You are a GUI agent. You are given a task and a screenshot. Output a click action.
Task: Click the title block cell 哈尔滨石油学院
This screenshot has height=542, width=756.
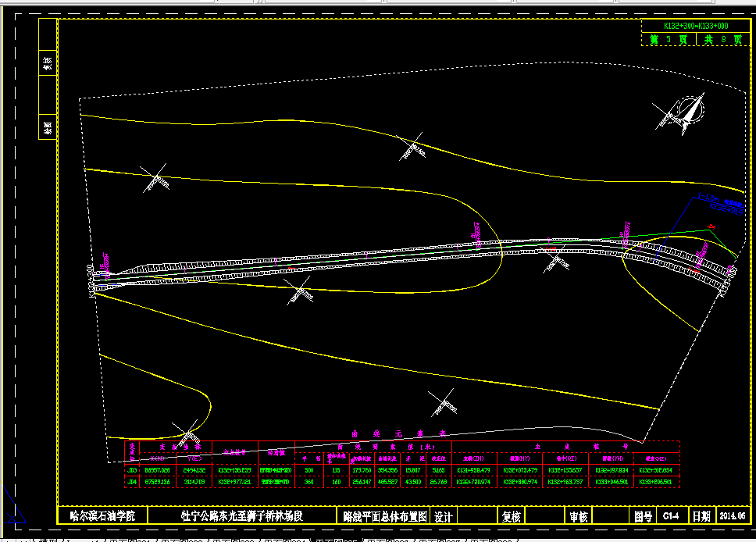click(102, 516)
